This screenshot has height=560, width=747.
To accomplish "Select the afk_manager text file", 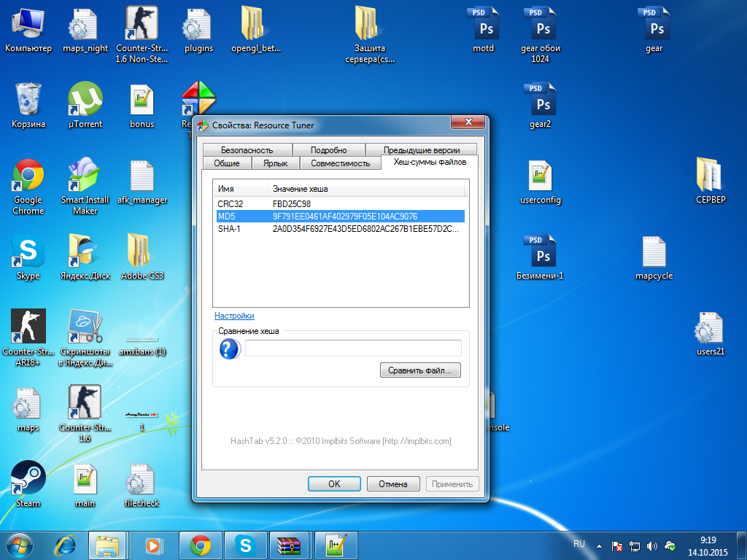I will click(x=142, y=182).
